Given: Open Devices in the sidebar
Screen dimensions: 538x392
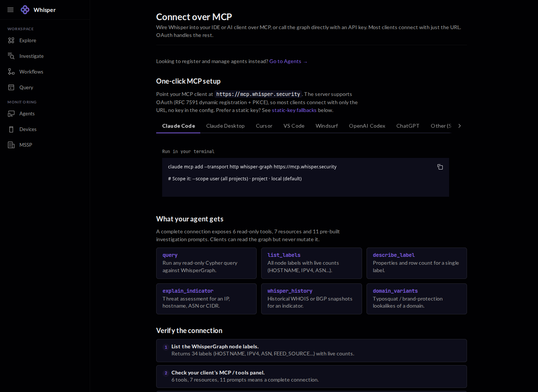Looking at the screenshot, I should tap(45, 129).
